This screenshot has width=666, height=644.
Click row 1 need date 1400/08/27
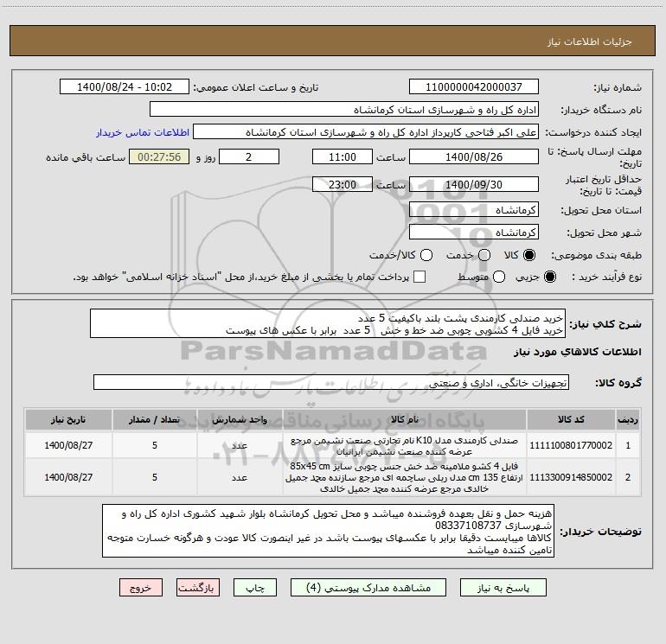[68, 445]
